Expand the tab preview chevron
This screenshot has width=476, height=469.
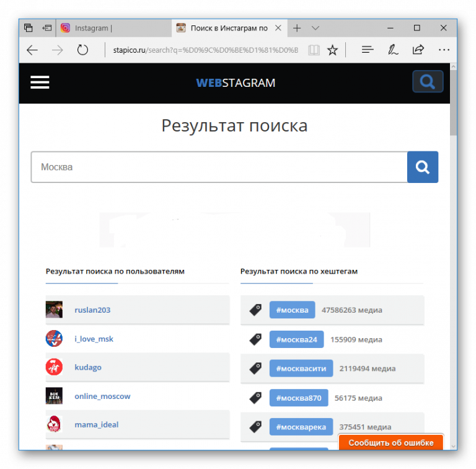[x=315, y=29]
